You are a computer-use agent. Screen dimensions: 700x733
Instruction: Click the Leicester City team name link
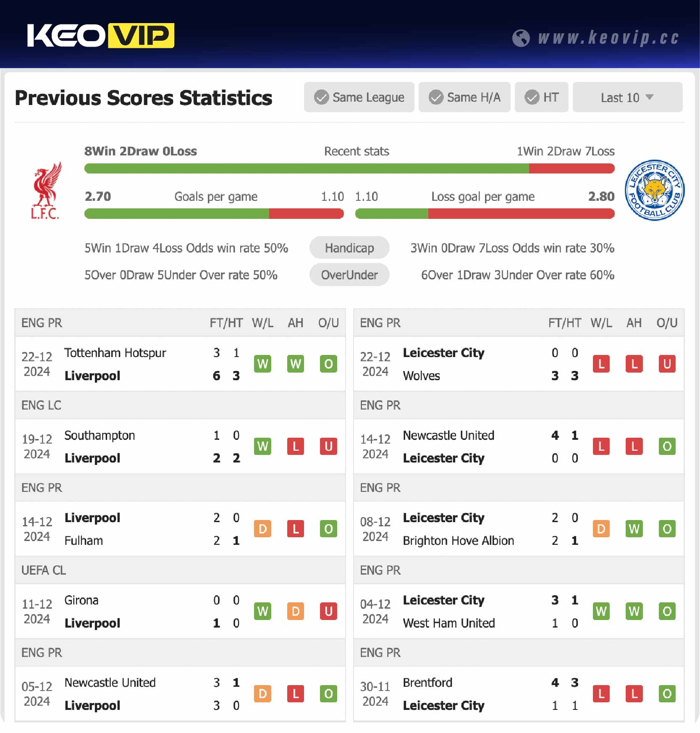443,353
